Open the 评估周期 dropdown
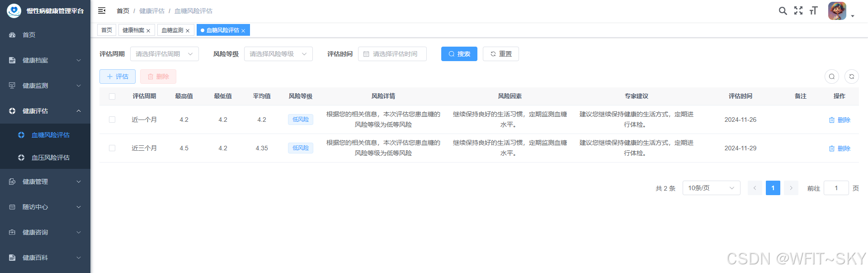This screenshot has width=868, height=273. (x=165, y=54)
